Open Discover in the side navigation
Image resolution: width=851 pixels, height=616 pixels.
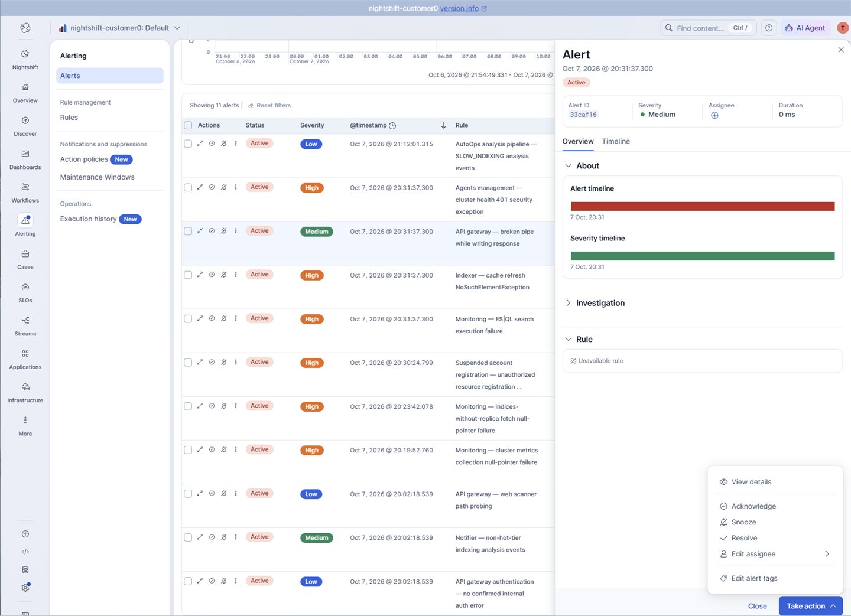[x=25, y=125]
